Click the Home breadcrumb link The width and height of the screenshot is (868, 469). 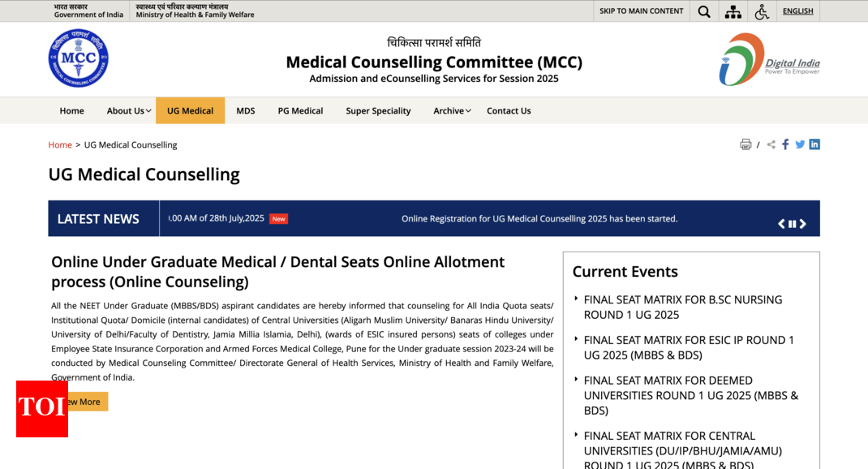(60, 144)
